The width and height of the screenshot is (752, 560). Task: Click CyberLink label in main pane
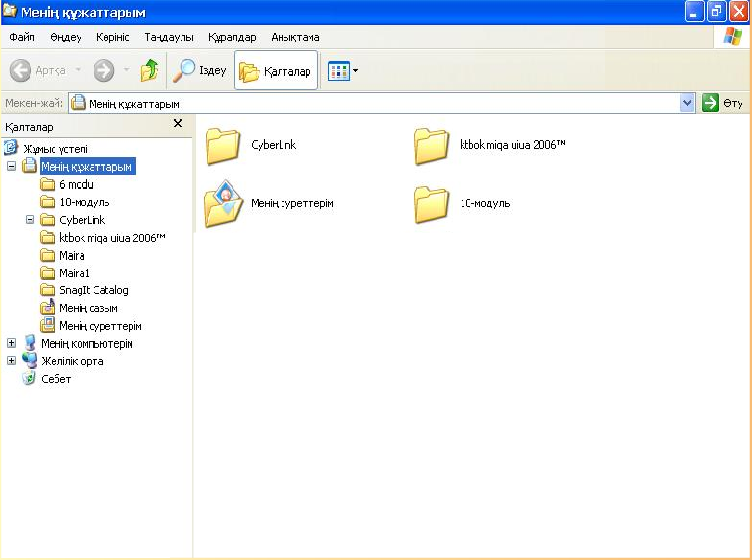pos(274,145)
